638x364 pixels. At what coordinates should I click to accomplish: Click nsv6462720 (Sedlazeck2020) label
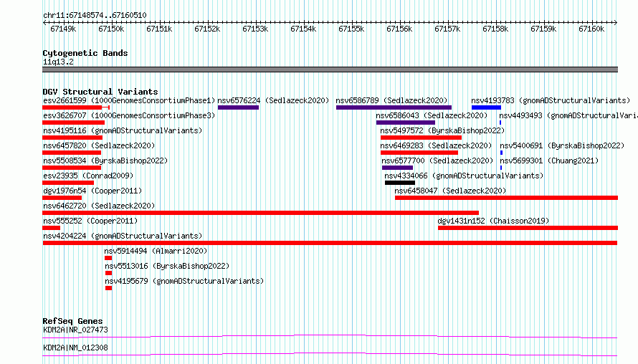coord(99,206)
